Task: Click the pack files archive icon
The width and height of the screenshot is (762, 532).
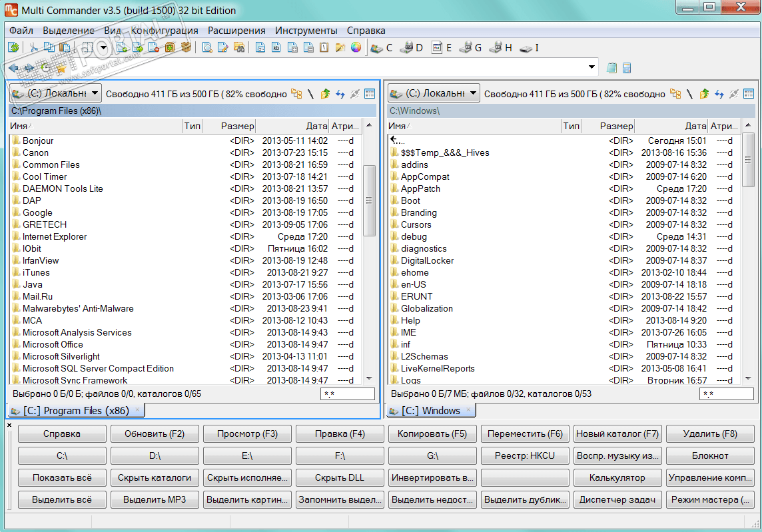Action: [170, 48]
